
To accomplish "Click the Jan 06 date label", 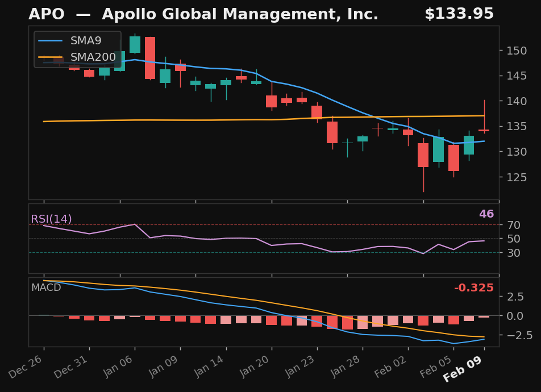I will point(118,366).
